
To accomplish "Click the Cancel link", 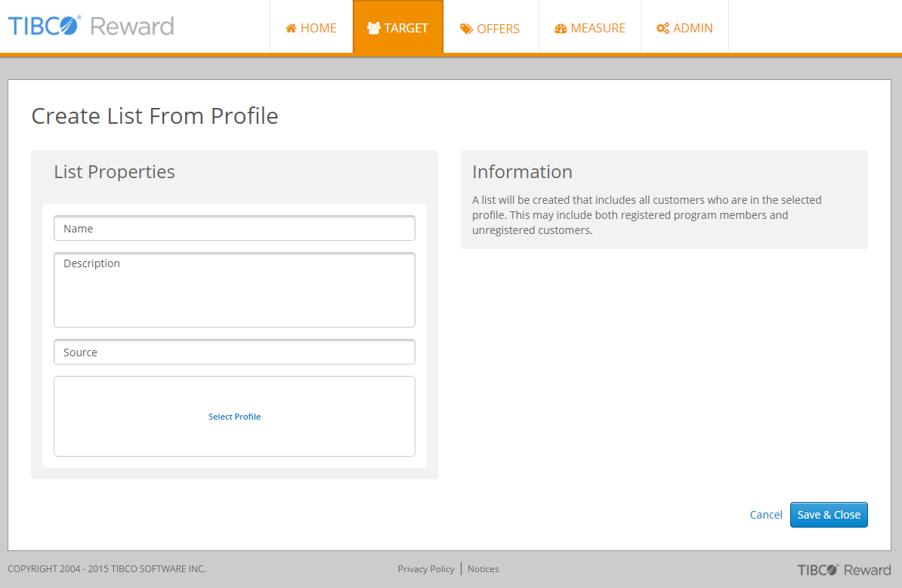I will [766, 515].
